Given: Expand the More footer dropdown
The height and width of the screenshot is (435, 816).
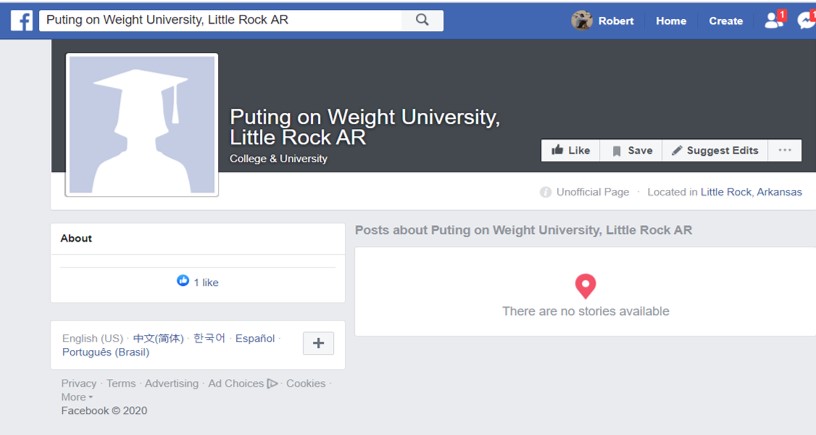Looking at the screenshot, I should tap(76, 397).
